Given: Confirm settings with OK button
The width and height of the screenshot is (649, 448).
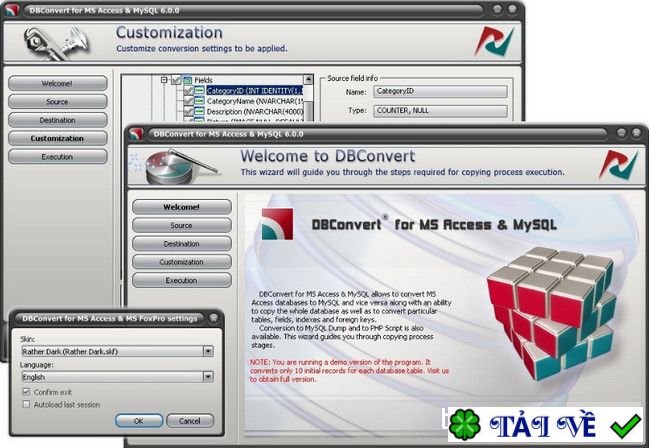Looking at the screenshot, I should click(x=139, y=421).
